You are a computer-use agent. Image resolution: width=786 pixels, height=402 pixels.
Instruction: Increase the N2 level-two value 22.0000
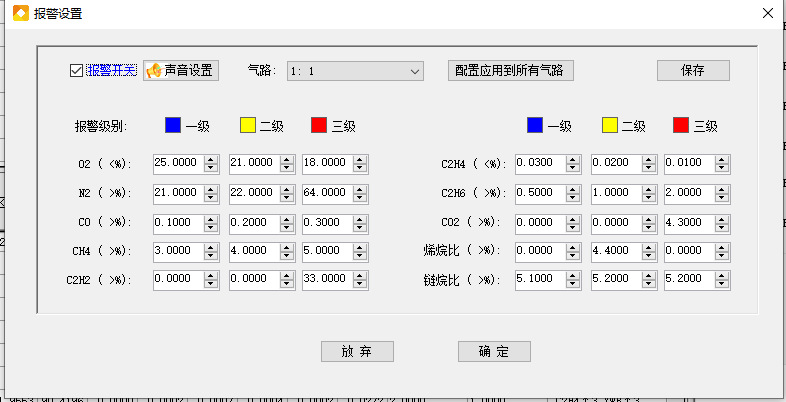click(x=287, y=190)
